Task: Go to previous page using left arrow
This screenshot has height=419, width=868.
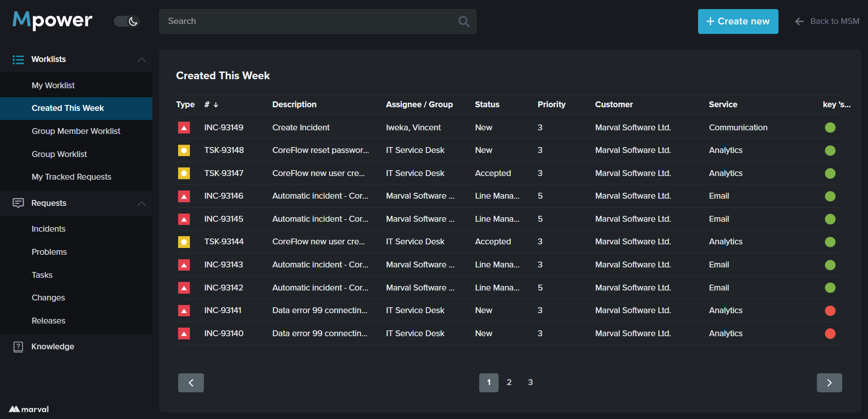Action: (x=191, y=383)
